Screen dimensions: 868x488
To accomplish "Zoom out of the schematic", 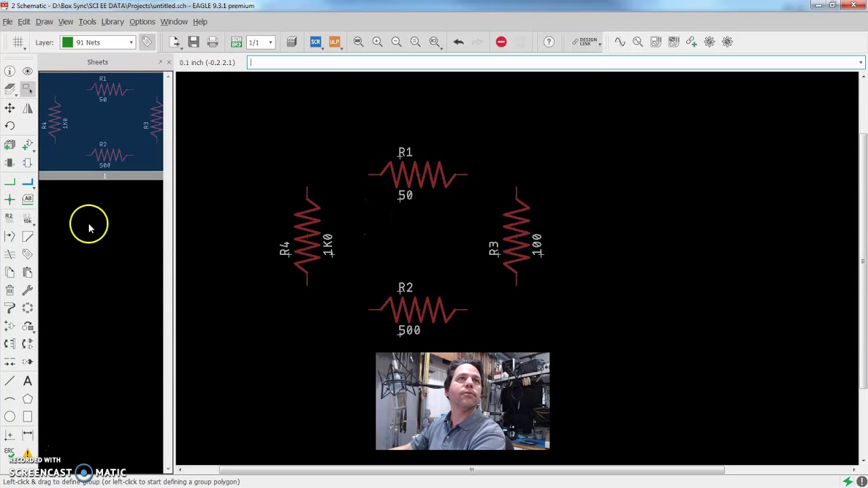I will [396, 42].
